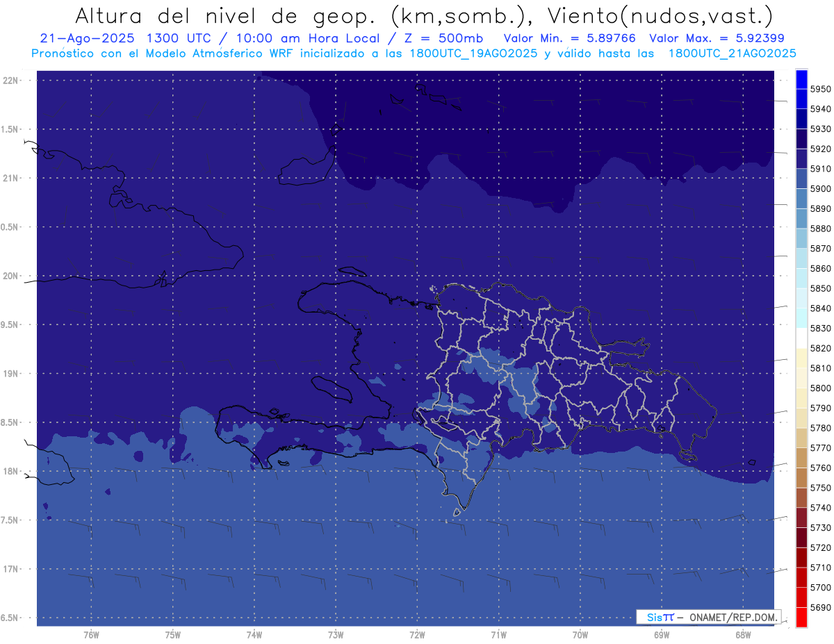Click the '72W' longitude label
Image resolution: width=834 pixels, height=644 pixels.
(418, 635)
